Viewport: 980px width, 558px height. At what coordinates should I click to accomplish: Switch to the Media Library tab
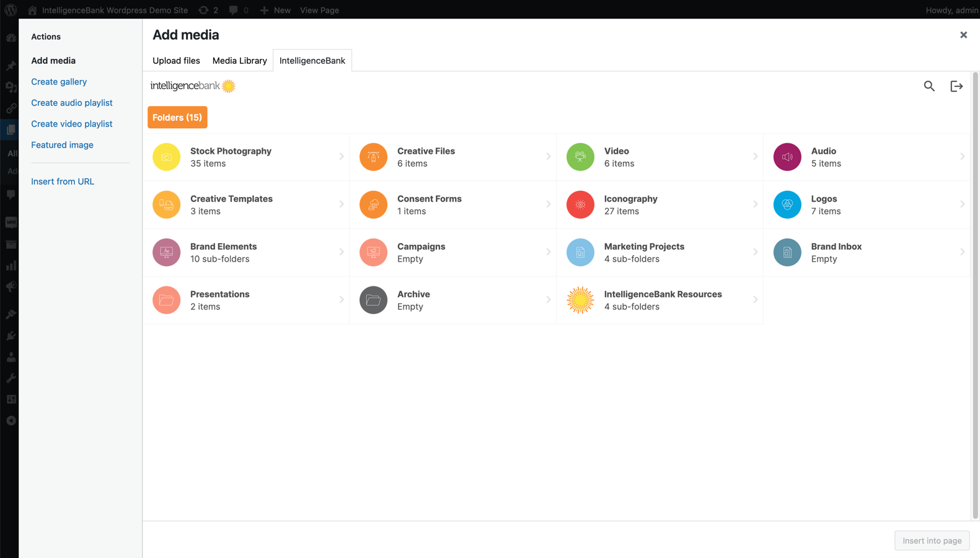click(x=239, y=61)
